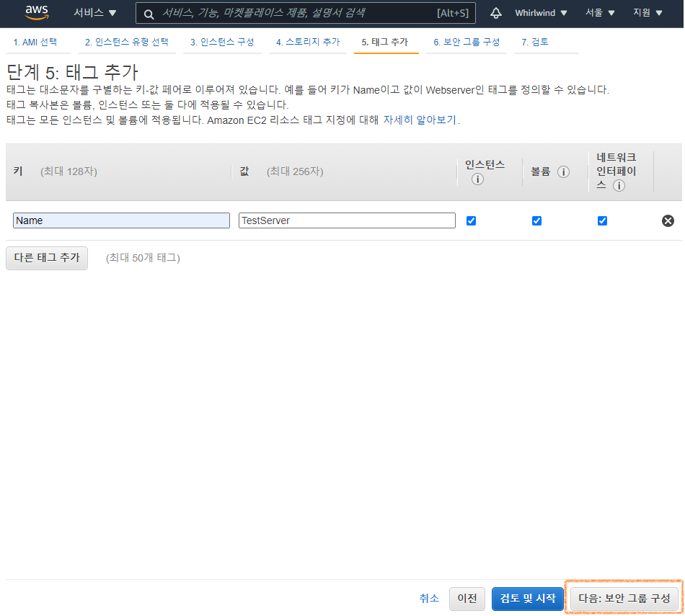Click 검토 및 시작 button
The height and width of the screenshot is (616, 685).
tap(528, 599)
